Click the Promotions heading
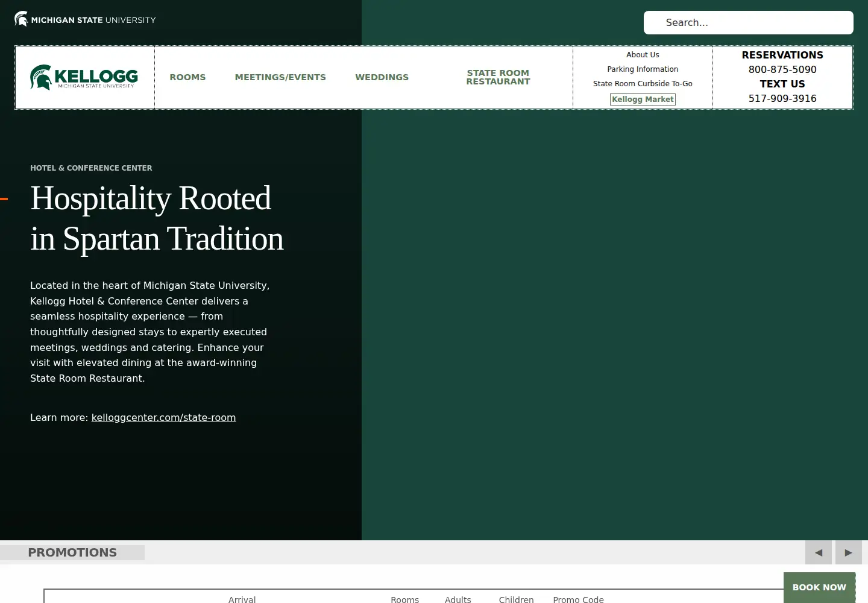The width and height of the screenshot is (868, 603). pyautogui.click(x=72, y=552)
